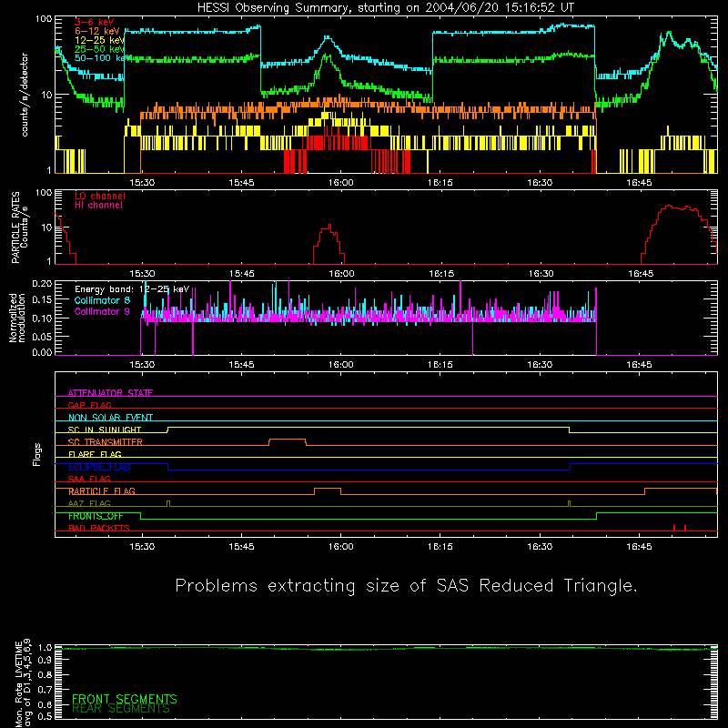Click the "0.9" livetime axis value
The width and height of the screenshot is (728, 728).
pos(45,660)
